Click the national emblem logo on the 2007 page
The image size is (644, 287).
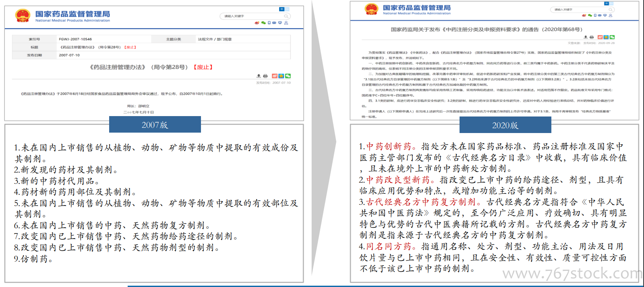coord(23,16)
